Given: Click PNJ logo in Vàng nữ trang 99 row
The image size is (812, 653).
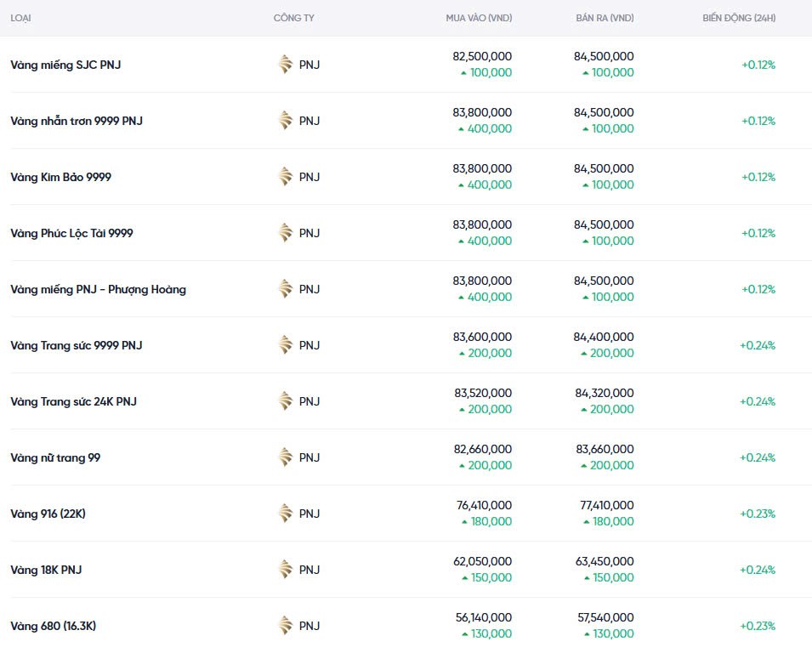Looking at the screenshot, I should [x=286, y=457].
